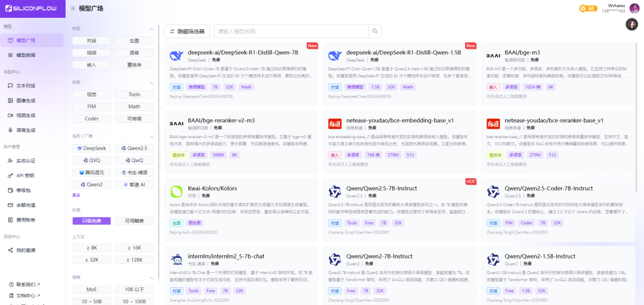This screenshot has height=305, width=644.
Task: Click the green Kolors logo
Action: point(176,192)
